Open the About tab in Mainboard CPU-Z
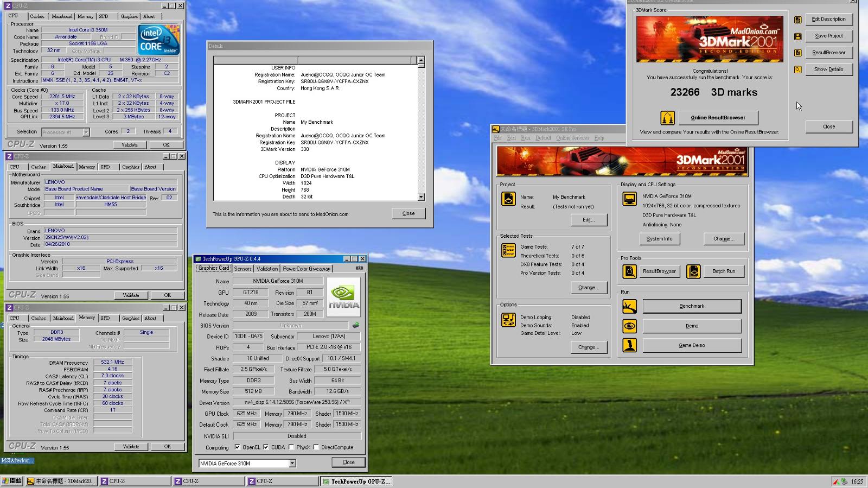The height and width of the screenshot is (488, 868). click(150, 167)
